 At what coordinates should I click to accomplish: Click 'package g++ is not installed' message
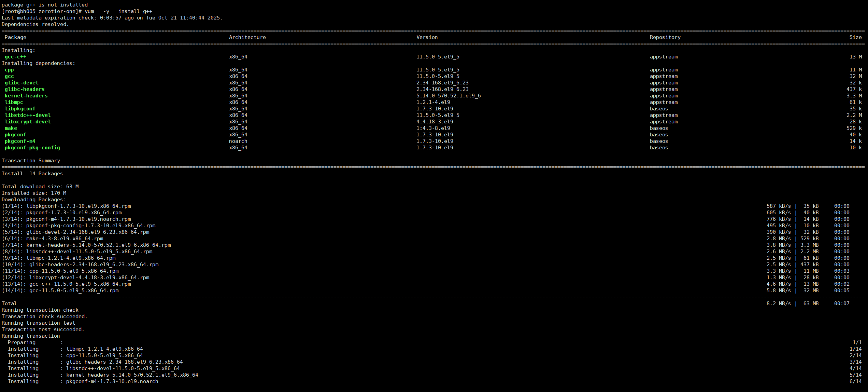point(44,5)
